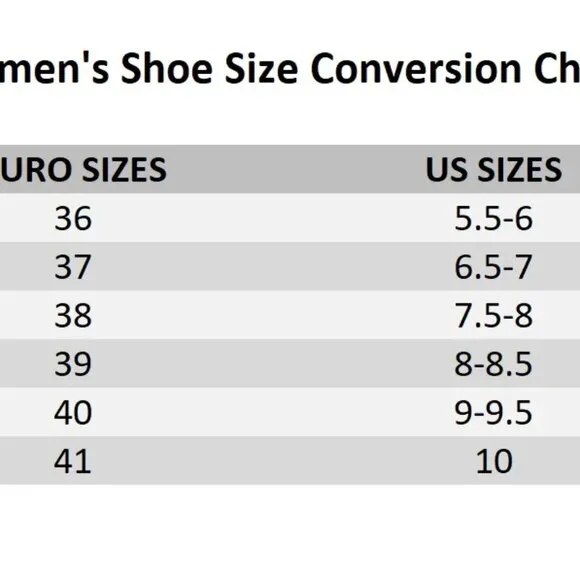Click the Euro size 40 cell
Viewport: 580px width, 580px height.
(73, 412)
